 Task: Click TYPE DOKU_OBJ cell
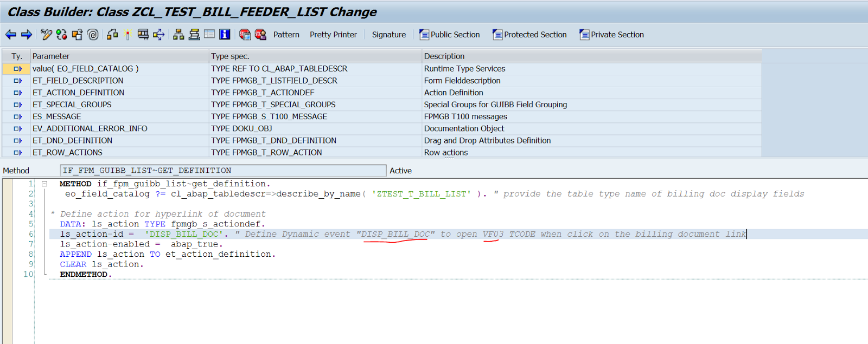tap(316, 128)
